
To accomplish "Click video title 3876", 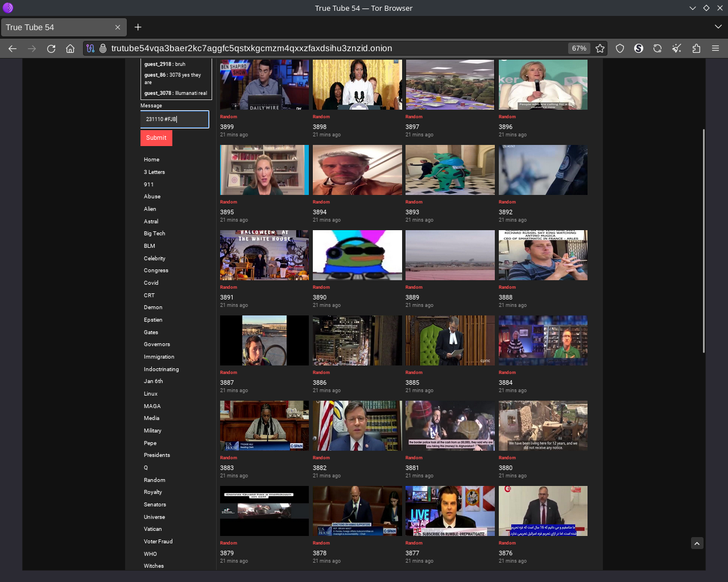I will [x=506, y=553].
